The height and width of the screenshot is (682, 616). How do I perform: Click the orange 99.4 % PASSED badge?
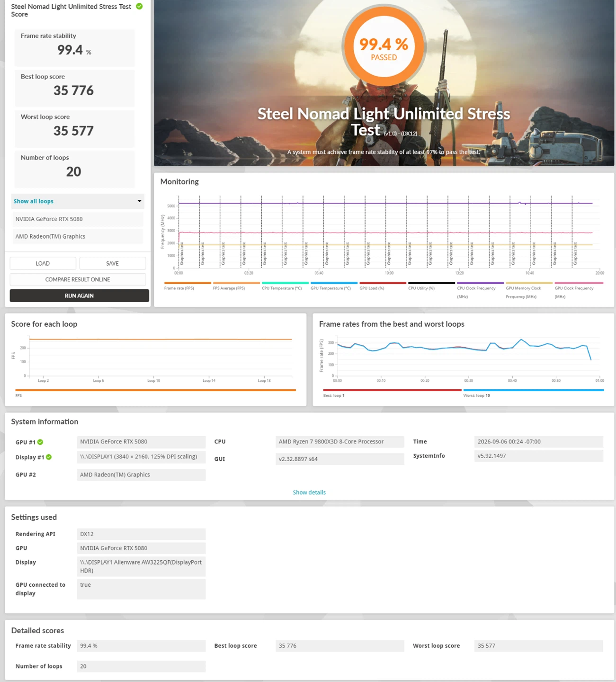384,47
